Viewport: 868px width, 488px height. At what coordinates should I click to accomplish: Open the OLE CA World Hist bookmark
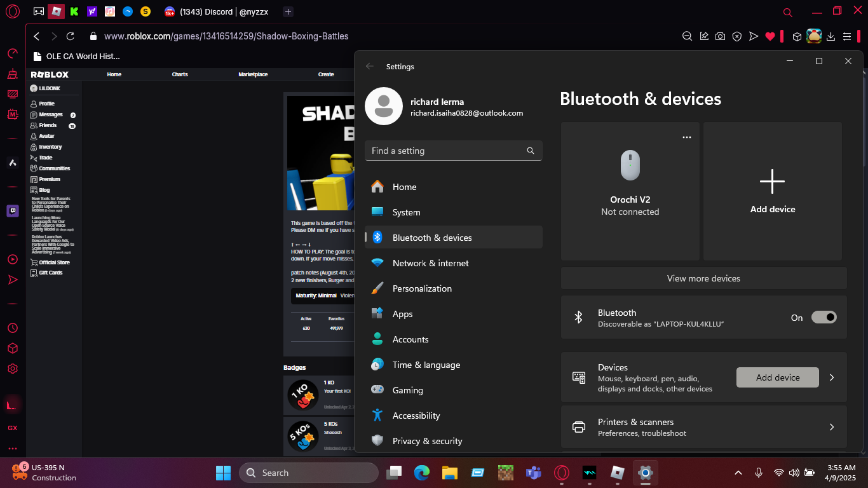tap(76, 56)
